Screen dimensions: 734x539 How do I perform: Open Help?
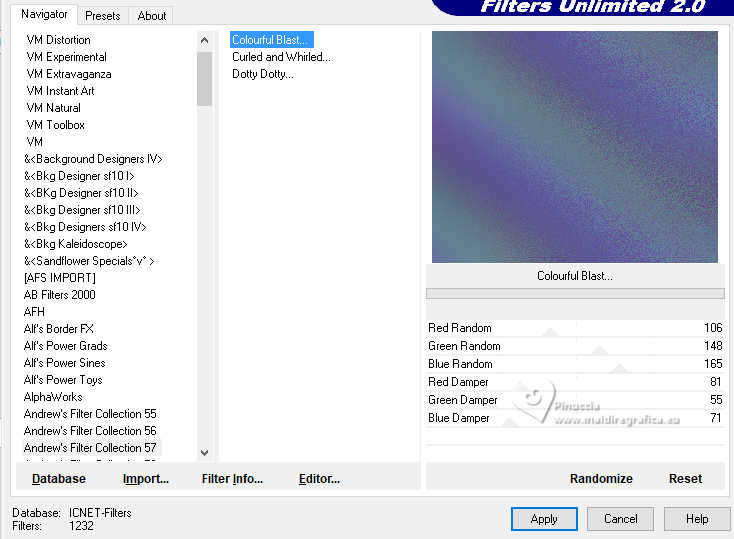(x=697, y=519)
